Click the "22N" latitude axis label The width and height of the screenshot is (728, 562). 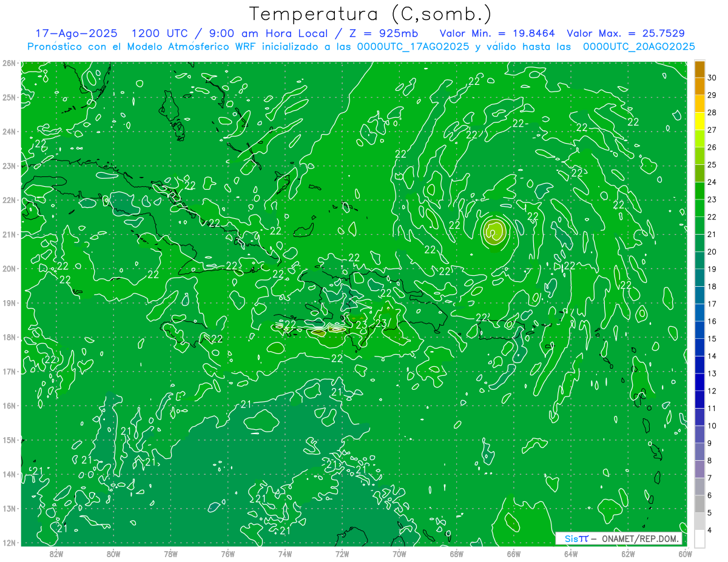pos(9,200)
